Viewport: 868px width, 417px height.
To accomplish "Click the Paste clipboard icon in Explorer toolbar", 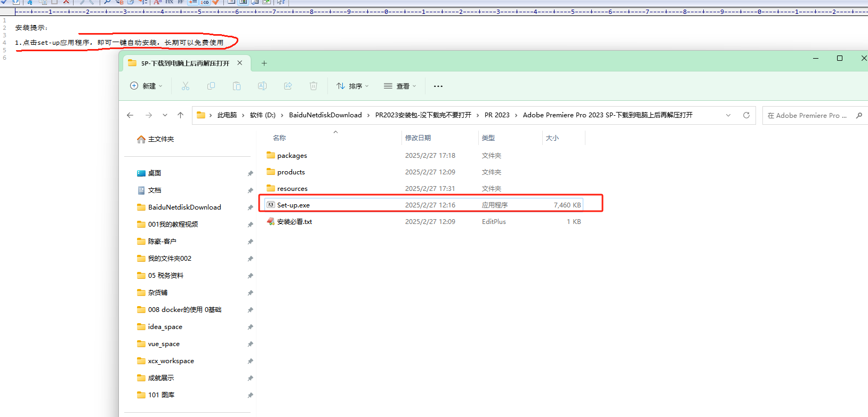I will coord(237,86).
